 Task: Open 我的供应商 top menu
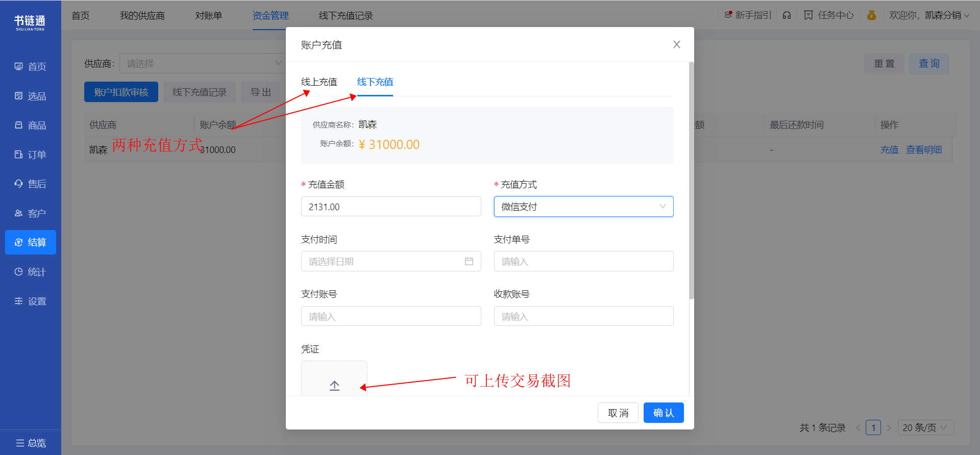142,16
